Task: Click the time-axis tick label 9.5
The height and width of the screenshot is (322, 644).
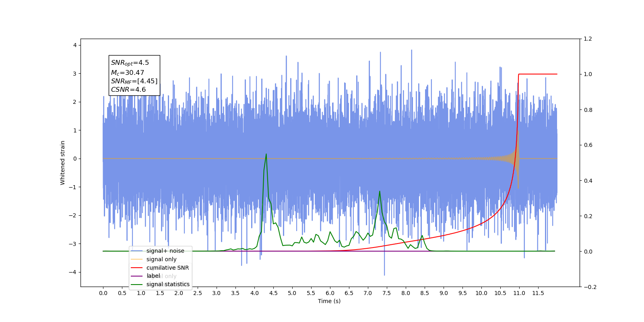Action: (x=462, y=293)
